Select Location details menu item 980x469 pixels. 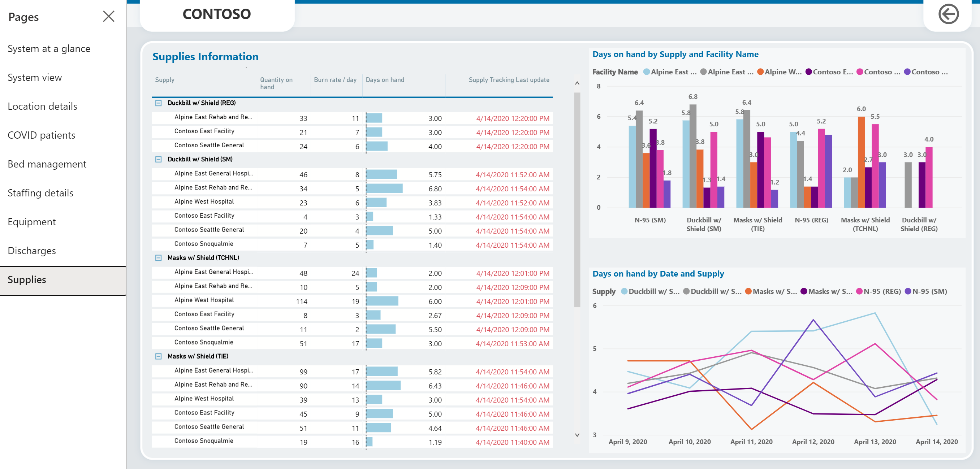pyautogui.click(x=43, y=106)
